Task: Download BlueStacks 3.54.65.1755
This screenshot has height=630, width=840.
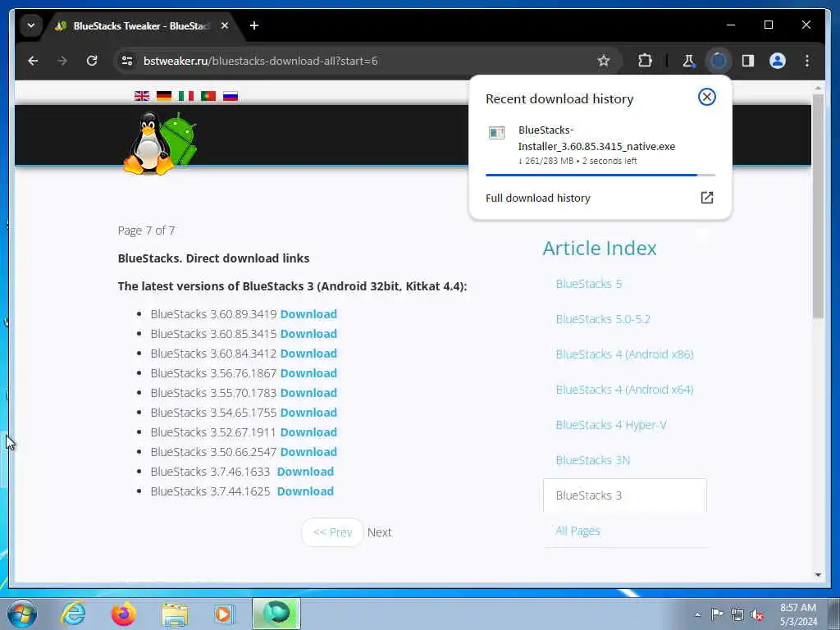Action: (308, 413)
